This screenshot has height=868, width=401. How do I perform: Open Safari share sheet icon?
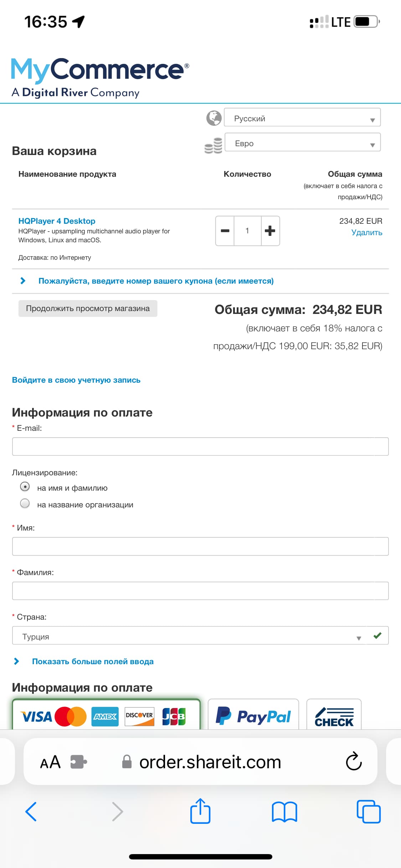200,811
